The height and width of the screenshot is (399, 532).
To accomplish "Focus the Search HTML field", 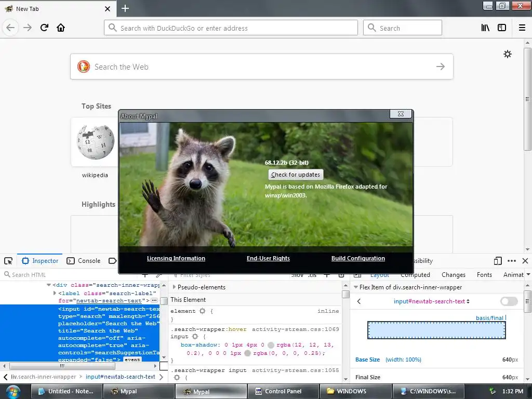I will coord(71,275).
